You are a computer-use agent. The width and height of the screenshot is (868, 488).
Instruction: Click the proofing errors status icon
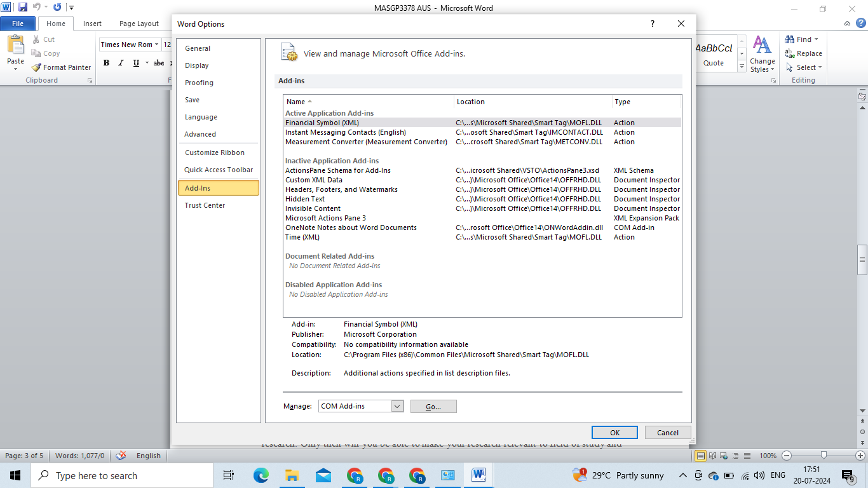(121, 456)
